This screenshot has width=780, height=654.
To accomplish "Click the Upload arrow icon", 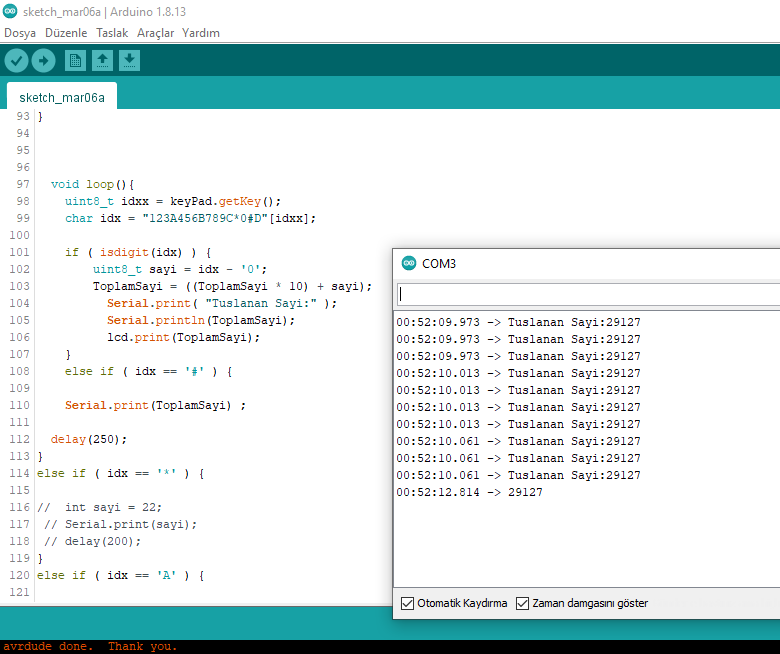I will (43, 61).
